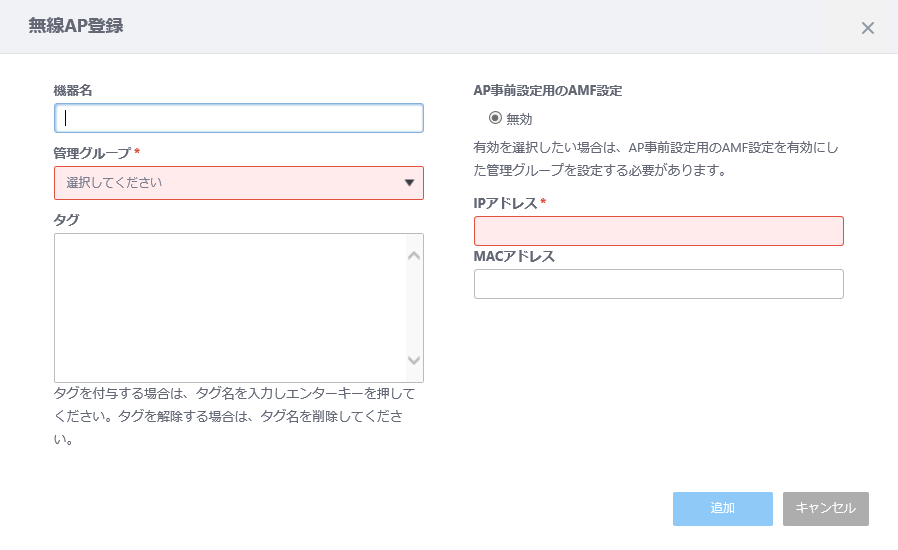
Task: Click the タグ box scroll-down arrow
Action: coord(414,360)
